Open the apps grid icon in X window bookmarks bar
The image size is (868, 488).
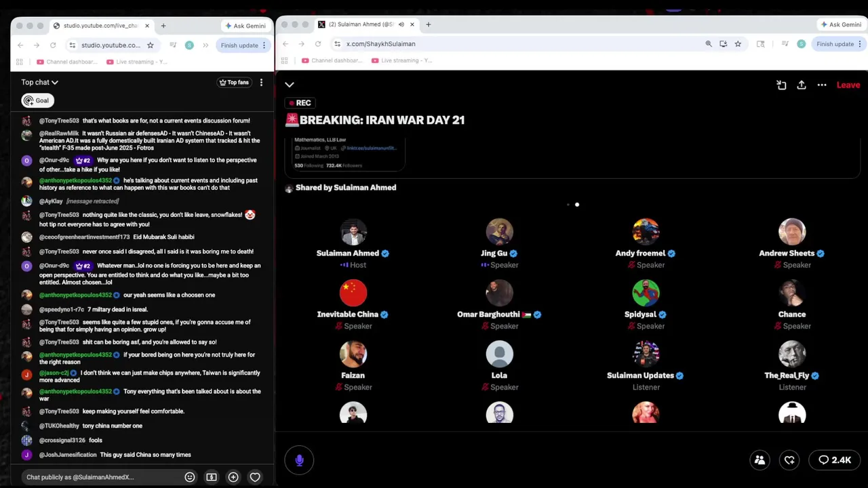[284, 60]
